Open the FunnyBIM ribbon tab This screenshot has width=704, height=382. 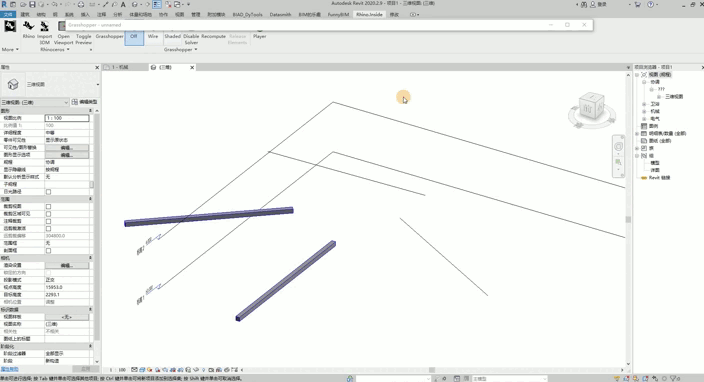click(x=338, y=14)
